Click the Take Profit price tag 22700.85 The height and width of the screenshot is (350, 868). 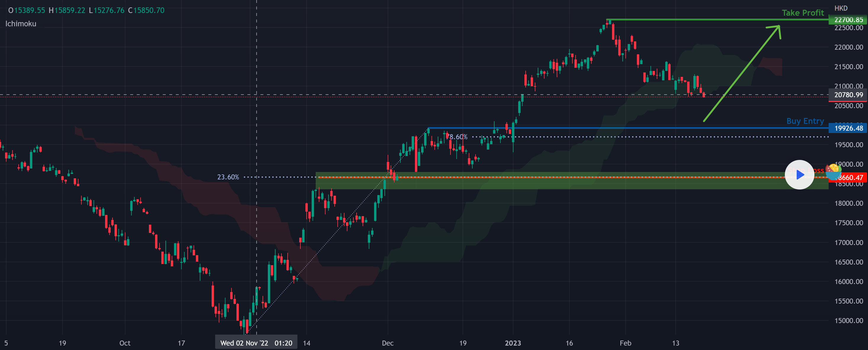[848, 20]
